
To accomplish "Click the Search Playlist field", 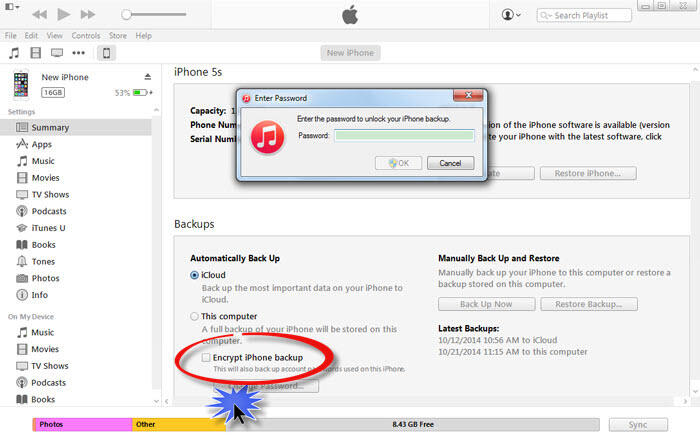I will pos(584,15).
